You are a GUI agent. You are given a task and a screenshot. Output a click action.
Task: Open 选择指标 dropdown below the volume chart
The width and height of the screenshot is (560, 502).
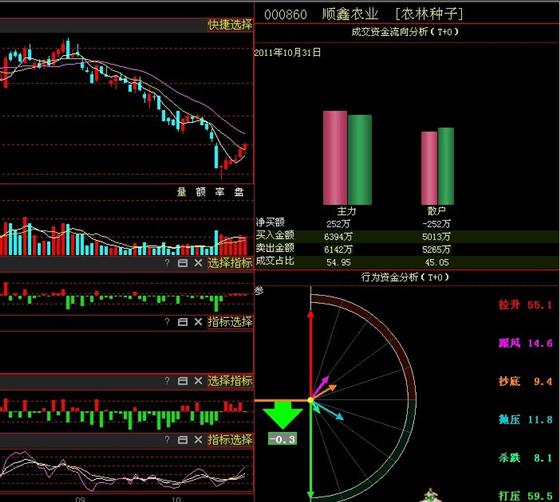230,263
